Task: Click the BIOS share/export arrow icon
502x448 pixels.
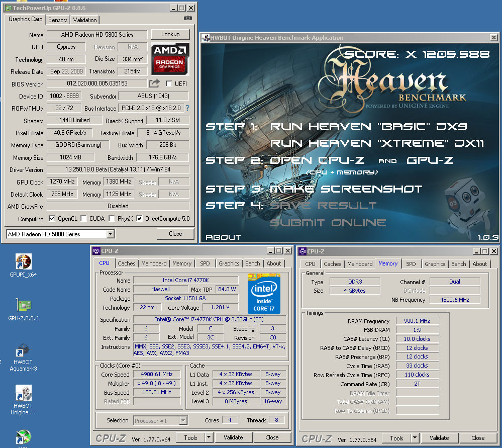Action: (154, 83)
